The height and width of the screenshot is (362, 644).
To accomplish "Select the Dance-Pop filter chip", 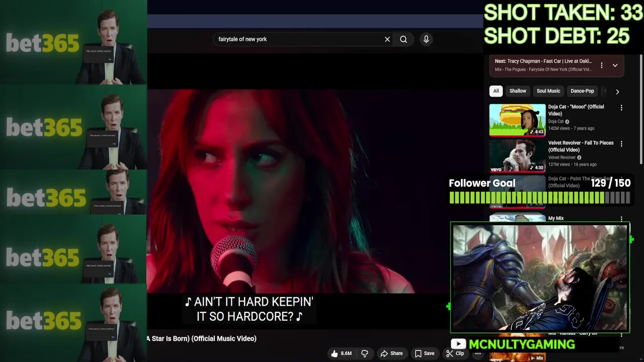I will (582, 91).
